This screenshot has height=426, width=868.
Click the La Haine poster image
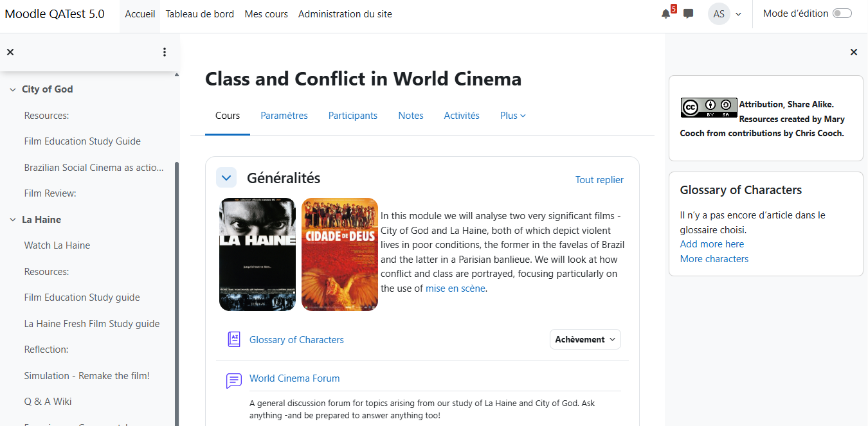[257, 254]
